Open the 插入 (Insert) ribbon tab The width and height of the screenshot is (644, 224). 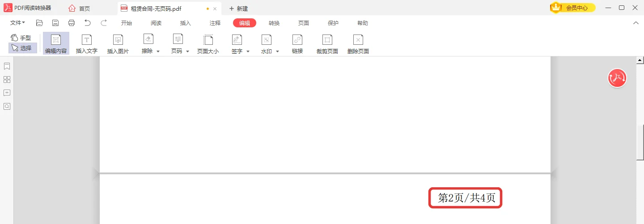tap(186, 23)
